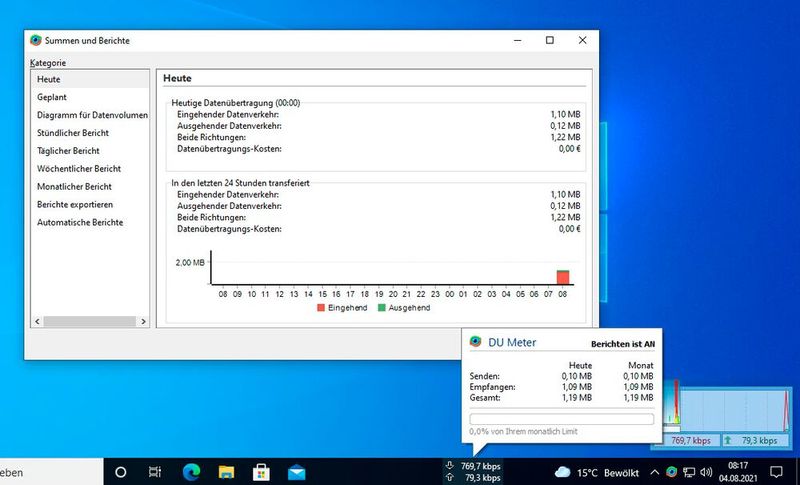Select the Geplant category
Viewport: 800px width, 485px height.
[52, 97]
